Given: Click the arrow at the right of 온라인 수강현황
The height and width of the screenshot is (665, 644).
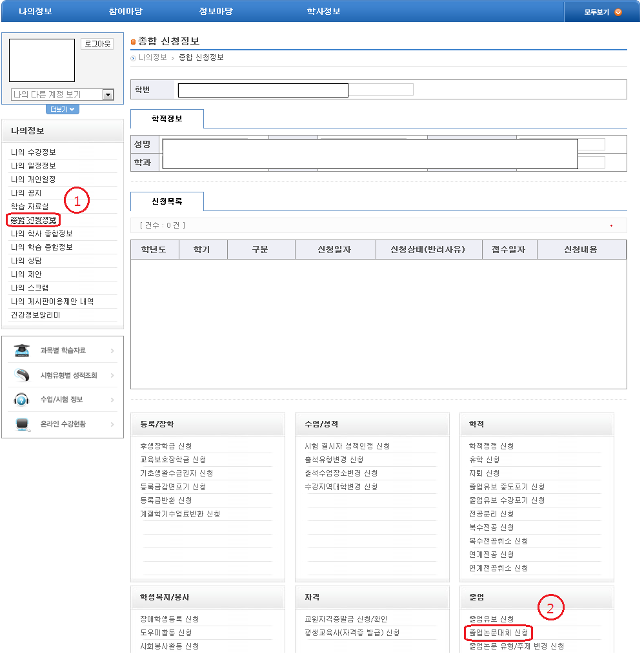Looking at the screenshot, I should click(112, 424).
